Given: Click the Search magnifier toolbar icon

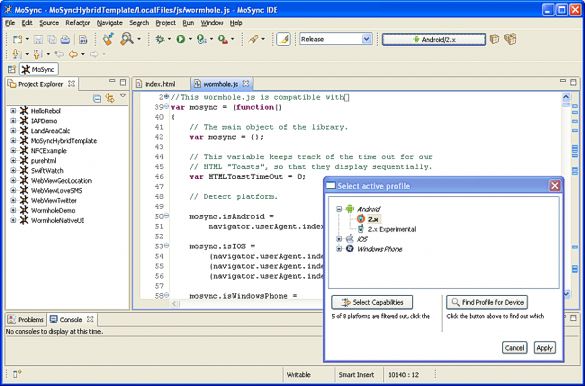Looking at the screenshot, I should pos(126,39).
